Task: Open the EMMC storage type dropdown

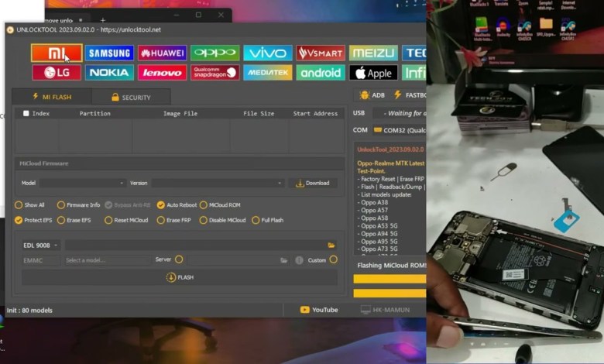Action: [41, 260]
